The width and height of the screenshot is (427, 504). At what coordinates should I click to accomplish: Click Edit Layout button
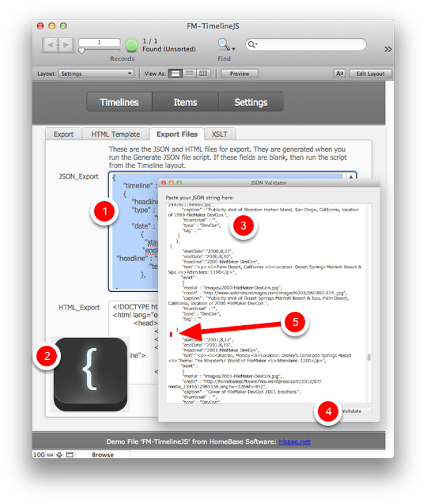(x=370, y=74)
